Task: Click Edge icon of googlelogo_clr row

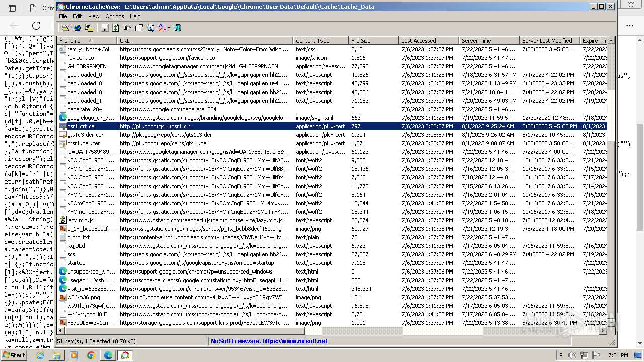Action: tap(62, 118)
